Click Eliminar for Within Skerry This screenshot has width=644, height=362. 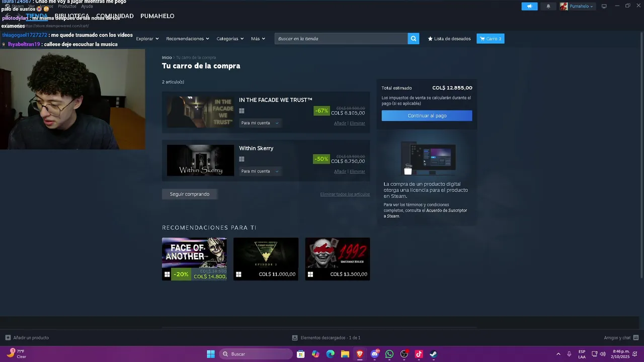point(357,171)
